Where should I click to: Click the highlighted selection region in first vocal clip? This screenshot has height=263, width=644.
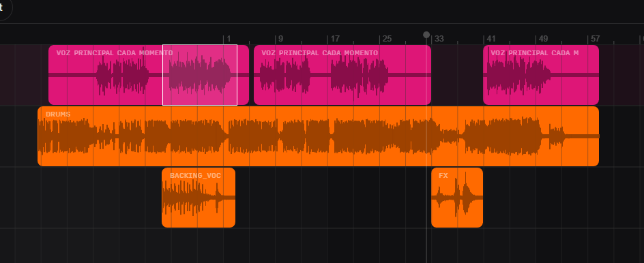[x=200, y=75]
